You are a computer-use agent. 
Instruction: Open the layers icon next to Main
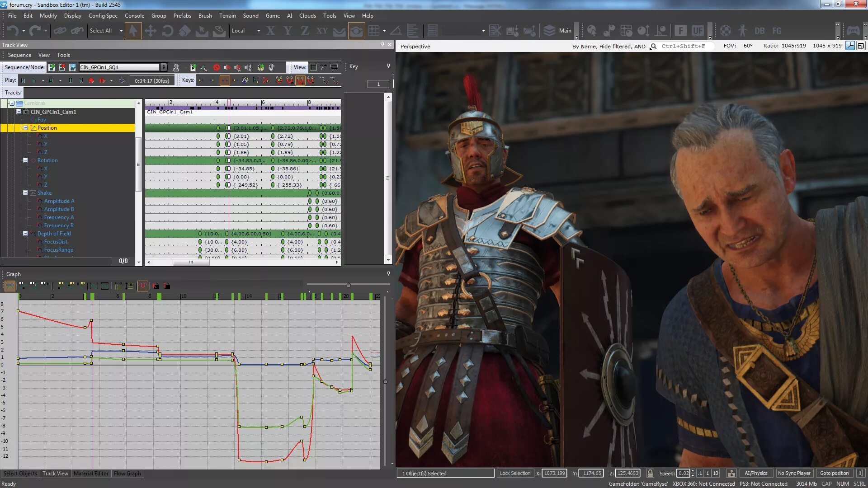tap(549, 31)
